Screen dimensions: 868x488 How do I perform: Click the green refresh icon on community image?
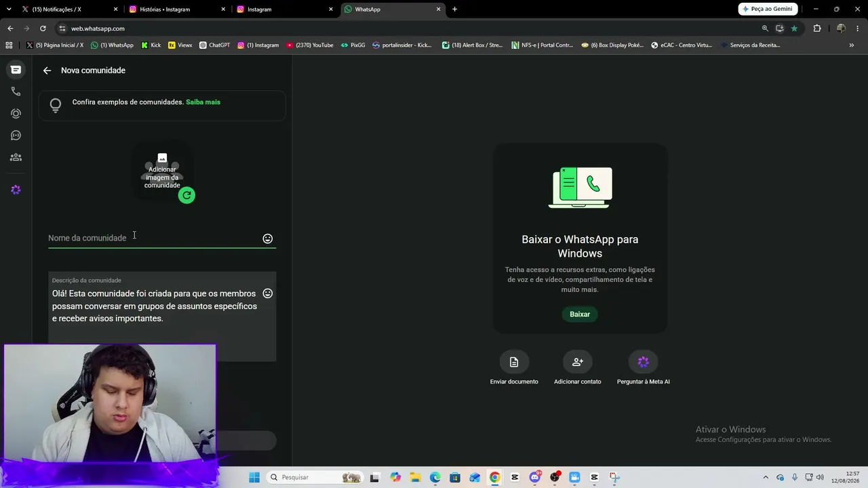[186, 195]
